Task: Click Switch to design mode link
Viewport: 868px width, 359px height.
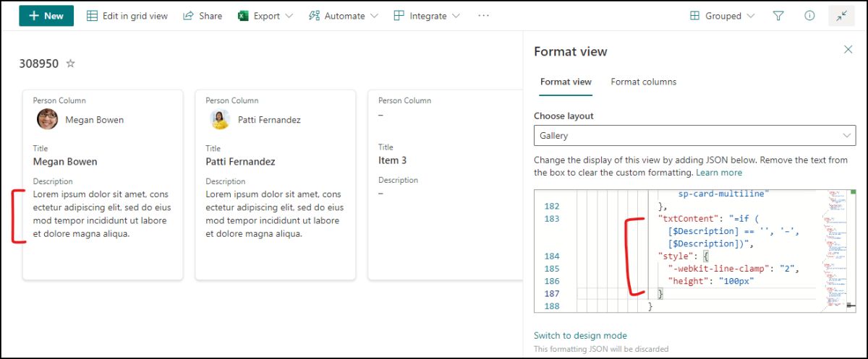Action: [580, 335]
